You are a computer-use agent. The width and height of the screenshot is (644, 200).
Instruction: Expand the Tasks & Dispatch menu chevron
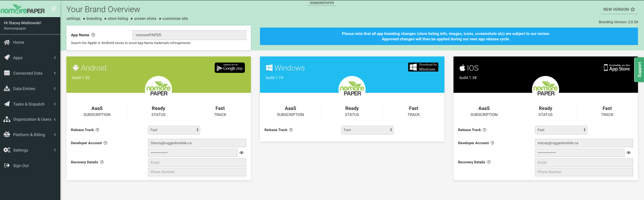(55, 104)
